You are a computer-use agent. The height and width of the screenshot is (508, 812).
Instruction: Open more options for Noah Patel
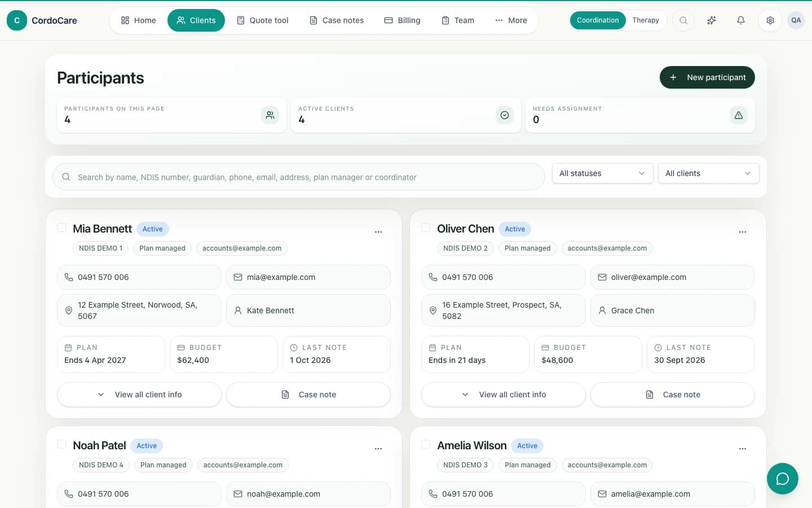378,448
